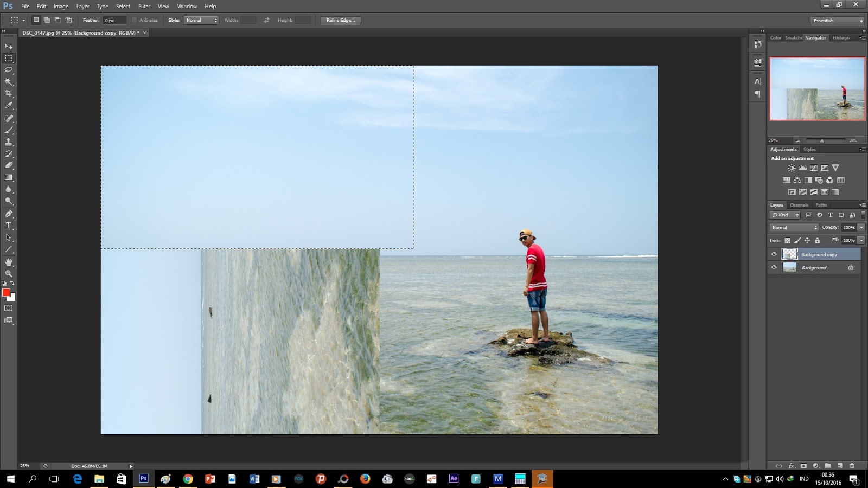Select the Path Selection tool
Viewport: 868px width, 488px height.
9,237
